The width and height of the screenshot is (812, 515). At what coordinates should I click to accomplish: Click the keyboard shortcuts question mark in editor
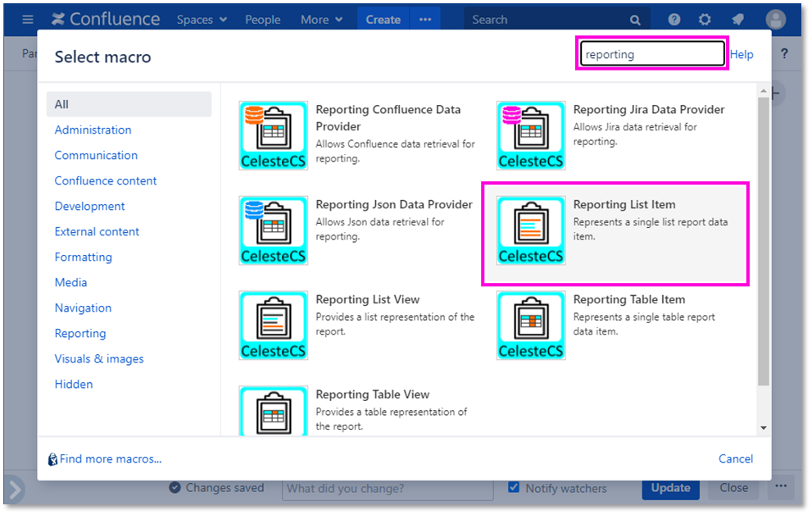point(785,53)
